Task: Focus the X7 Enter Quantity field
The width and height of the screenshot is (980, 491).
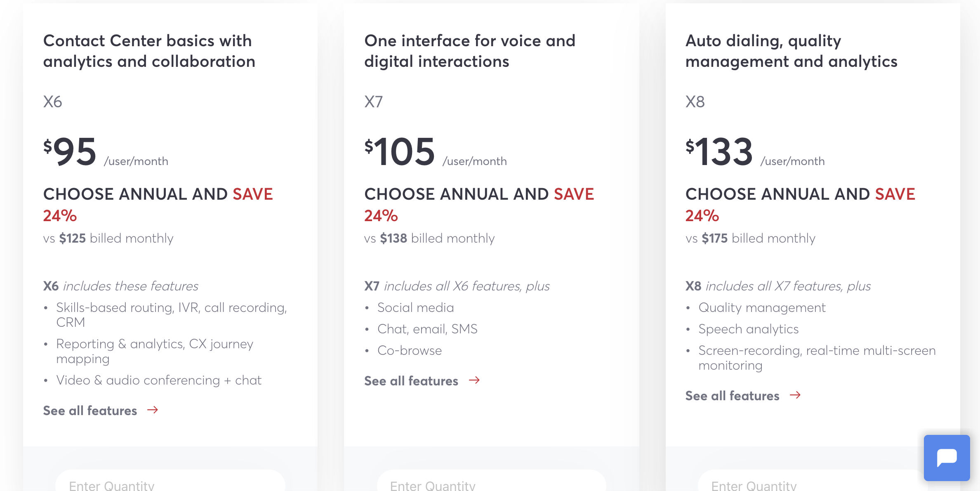Action: coord(492,481)
